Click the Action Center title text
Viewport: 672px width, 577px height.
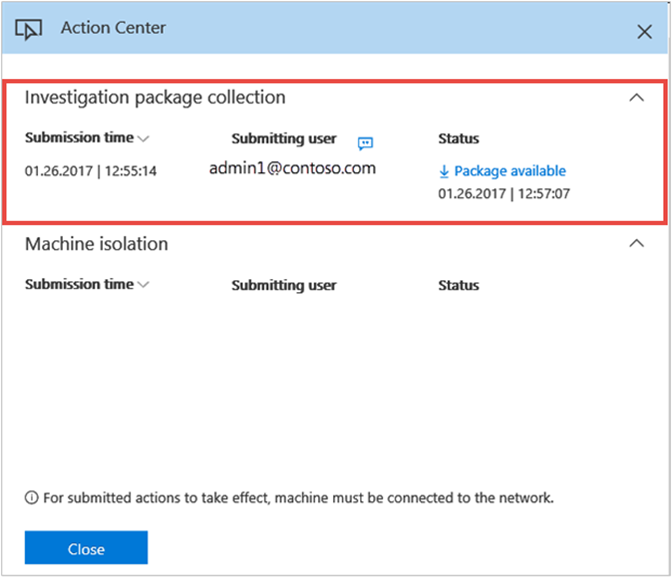coord(113,28)
